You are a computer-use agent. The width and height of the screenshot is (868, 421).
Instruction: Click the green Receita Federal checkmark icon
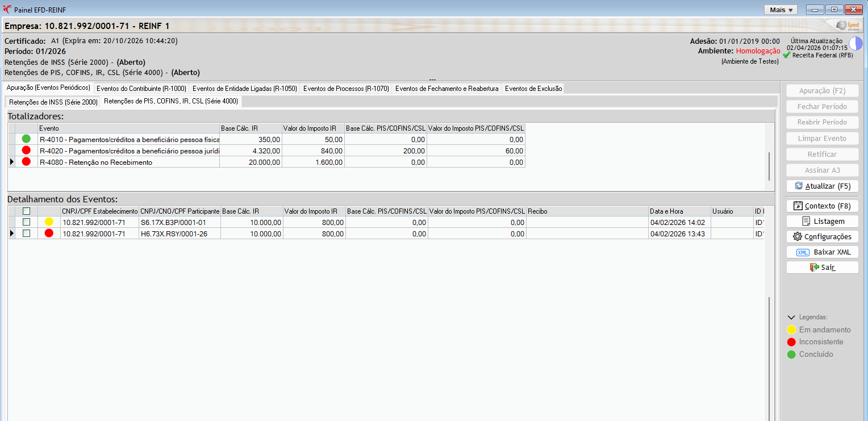tap(787, 55)
